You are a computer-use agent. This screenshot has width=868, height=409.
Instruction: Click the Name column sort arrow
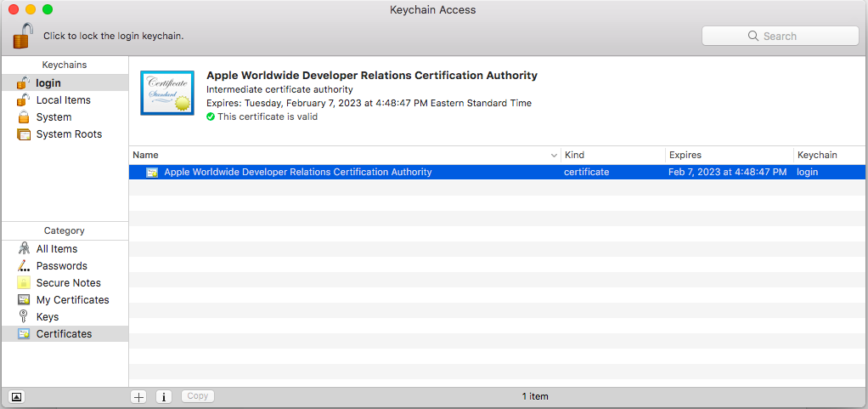(x=554, y=156)
